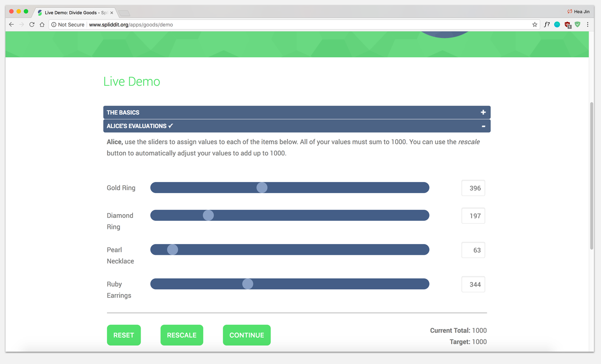
Task: Click the teal circle extension icon
Action: pyautogui.click(x=557, y=24)
